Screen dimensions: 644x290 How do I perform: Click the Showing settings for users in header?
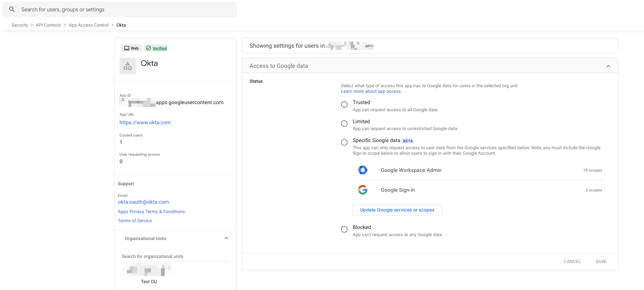tap(287, 46)
